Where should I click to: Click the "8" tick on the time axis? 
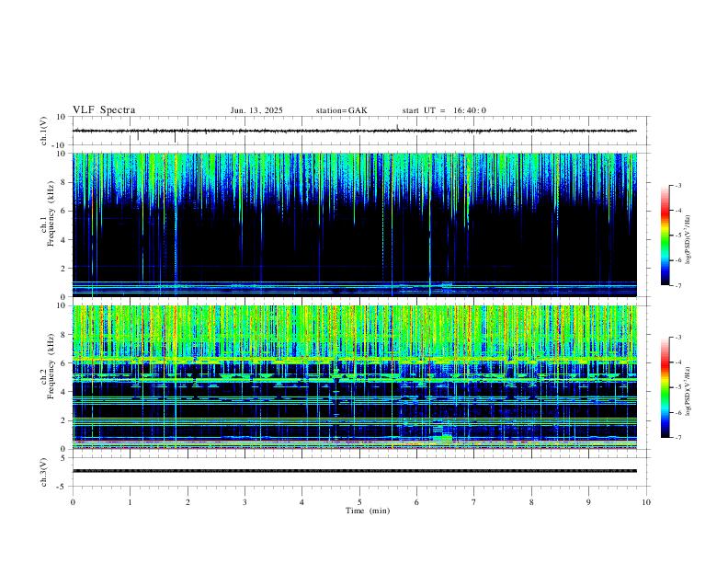tap(531, 502)
